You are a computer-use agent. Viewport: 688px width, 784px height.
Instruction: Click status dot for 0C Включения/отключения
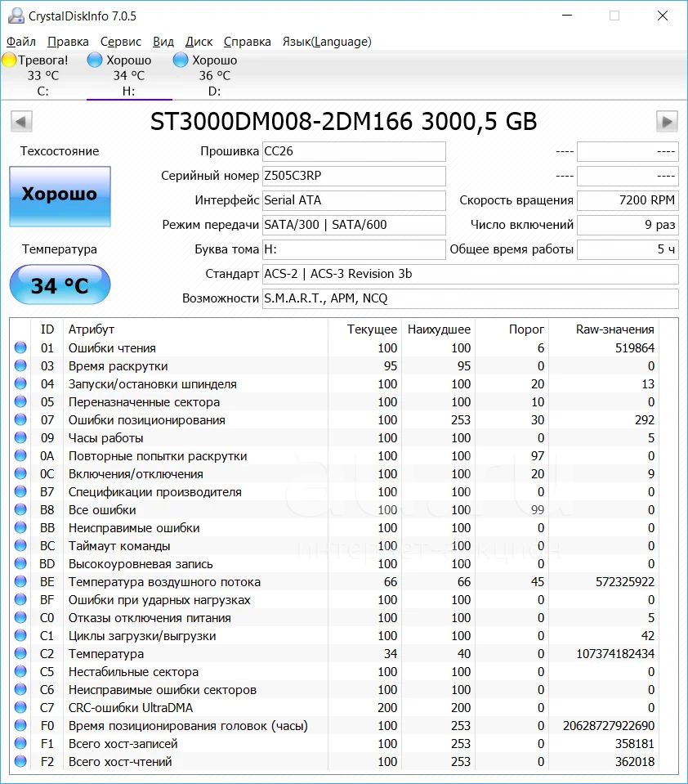[20, 473]
